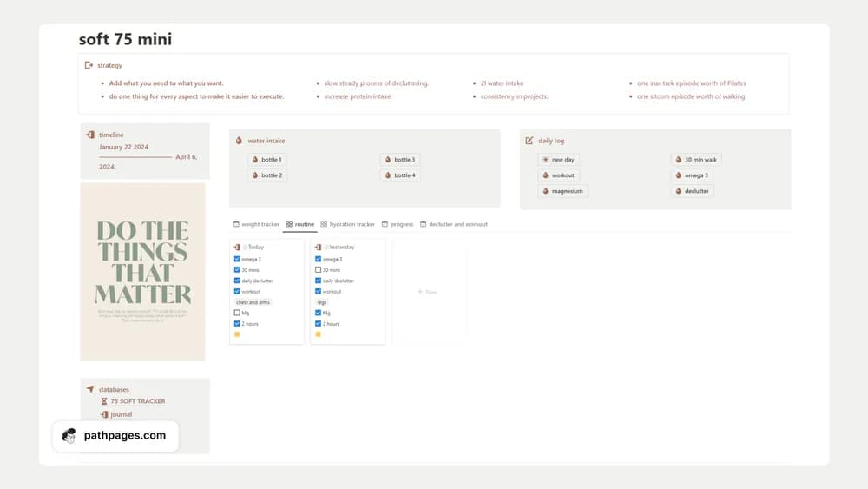Click 'Add what you need to what you want' bullet

166,83
